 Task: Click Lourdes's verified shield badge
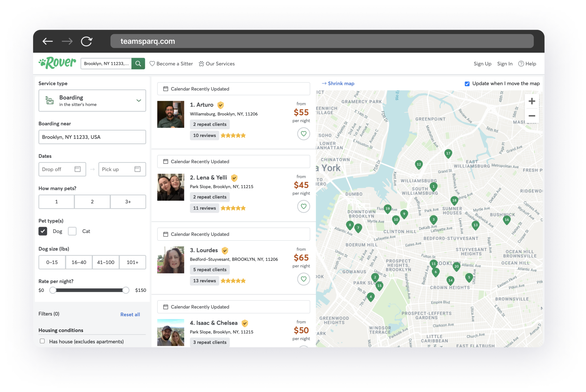(225, 251)
